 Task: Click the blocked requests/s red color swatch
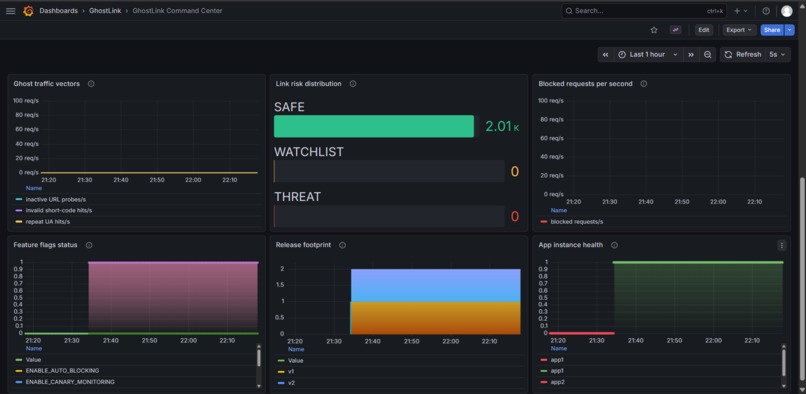544,222
